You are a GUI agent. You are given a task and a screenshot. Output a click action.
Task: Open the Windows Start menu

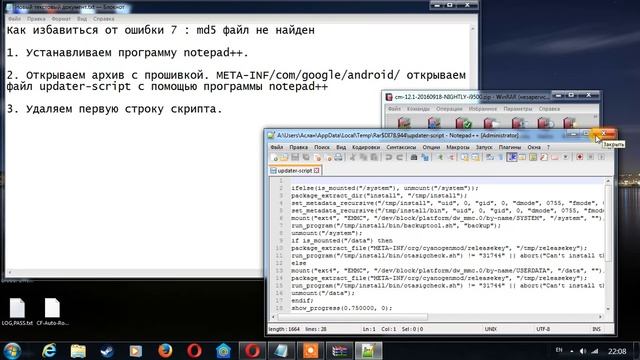click(12, 351)
